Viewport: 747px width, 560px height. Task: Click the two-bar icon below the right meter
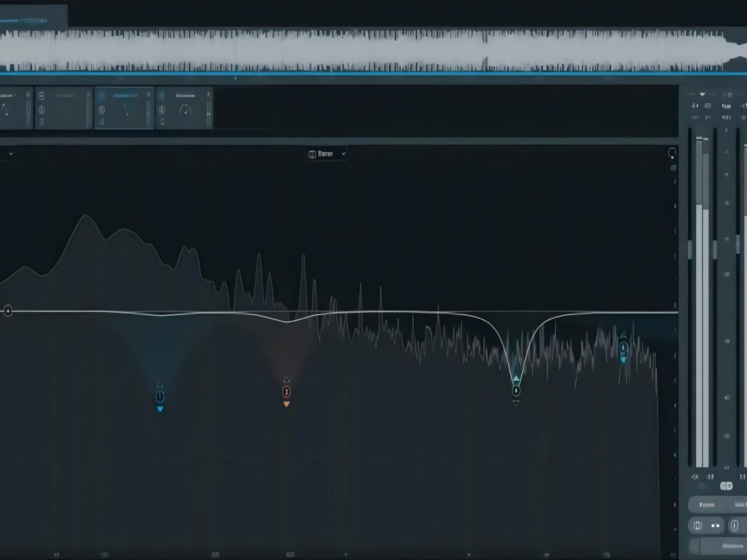pos(743,476)
